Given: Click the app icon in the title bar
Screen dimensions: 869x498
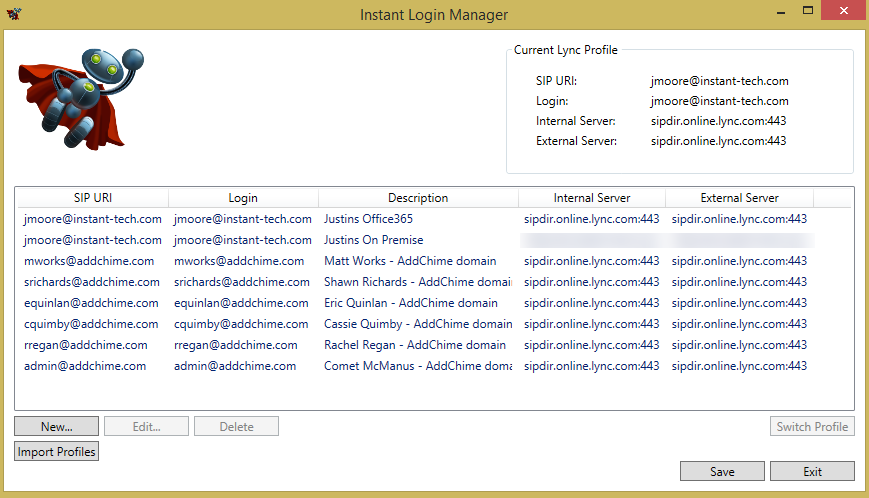Looking at the screenshot, I should point(14,14).
